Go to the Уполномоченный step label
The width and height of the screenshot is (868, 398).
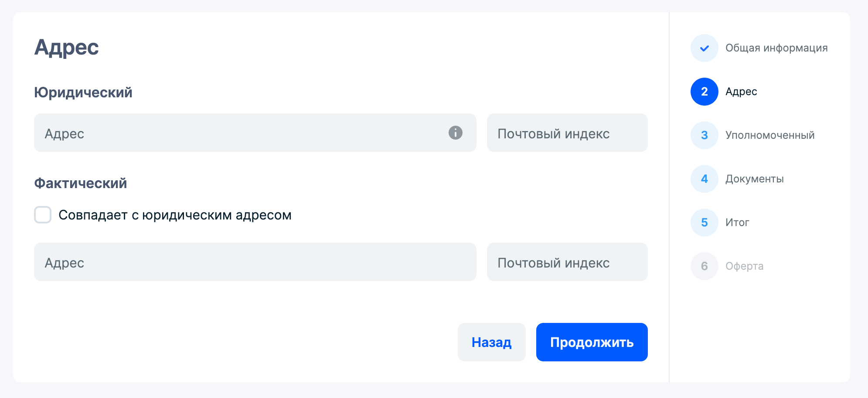pos(770,135)
